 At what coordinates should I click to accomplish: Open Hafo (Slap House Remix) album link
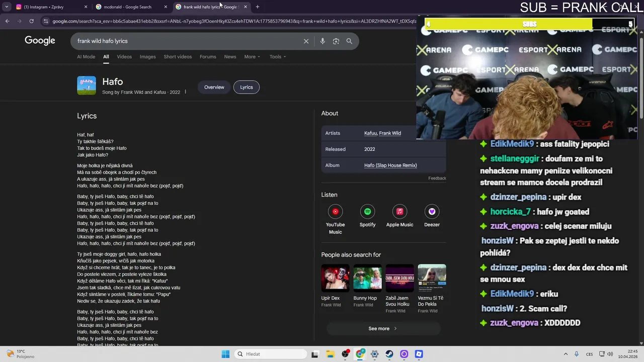[390, 165]
